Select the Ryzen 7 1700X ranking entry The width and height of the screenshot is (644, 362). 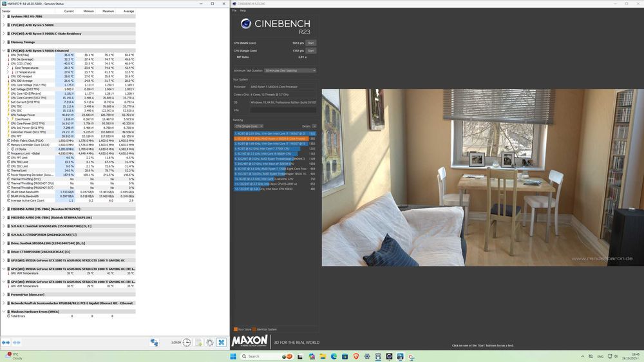(275, 169)
